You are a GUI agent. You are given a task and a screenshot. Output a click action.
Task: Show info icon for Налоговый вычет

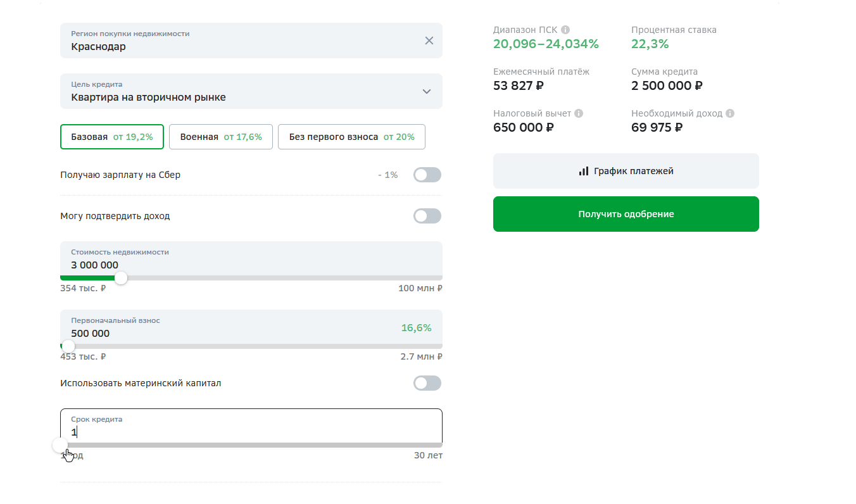coord(579,113)
